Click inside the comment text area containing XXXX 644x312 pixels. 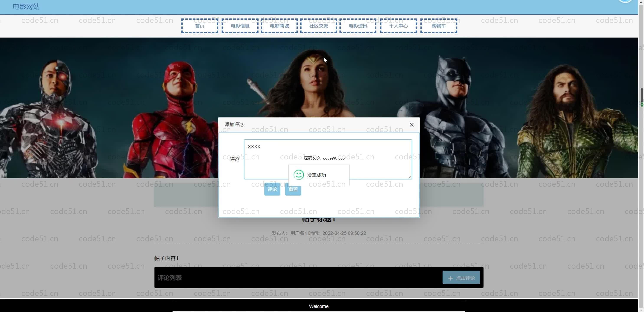pyautogui.click(x=328, y=159)
